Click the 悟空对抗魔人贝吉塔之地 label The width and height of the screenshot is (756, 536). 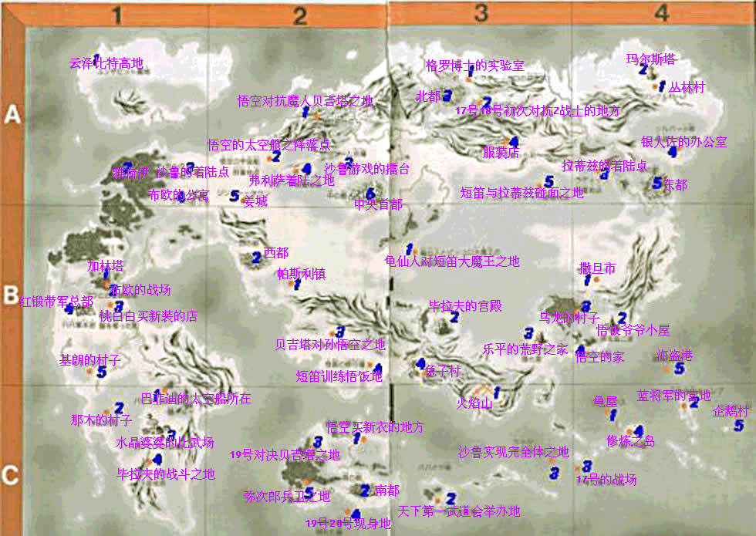pyautogui.click(x=305, y=101)
